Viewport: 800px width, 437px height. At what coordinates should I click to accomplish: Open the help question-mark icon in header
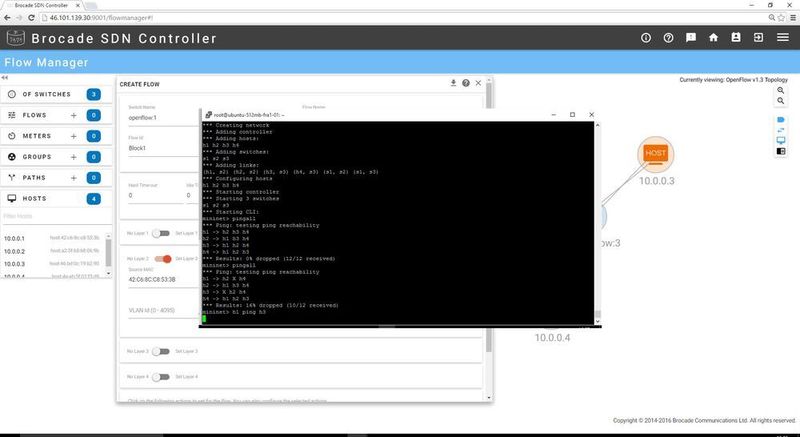coord(668,38)
